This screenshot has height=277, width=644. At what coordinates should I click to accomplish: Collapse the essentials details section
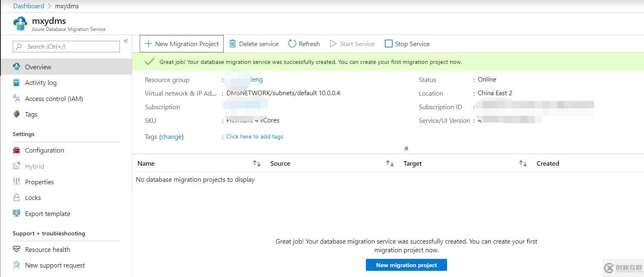tap(406, 148)
